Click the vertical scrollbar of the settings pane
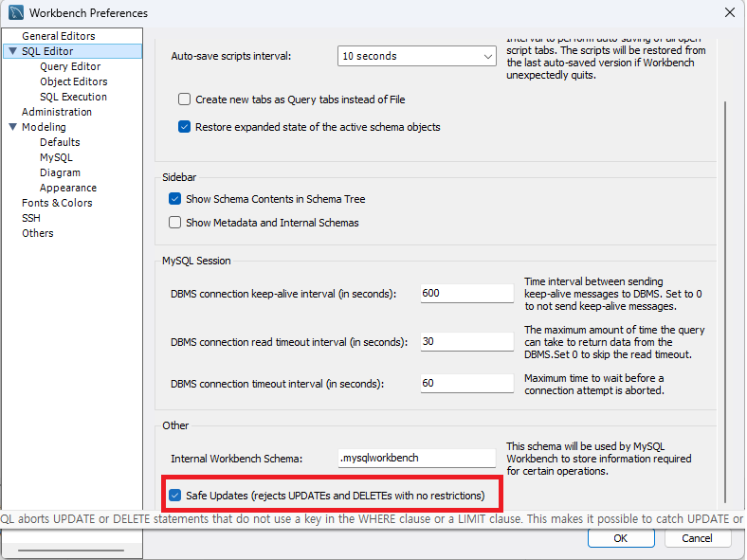This screenshot has height=560, width=747. [x=725, y=301]
